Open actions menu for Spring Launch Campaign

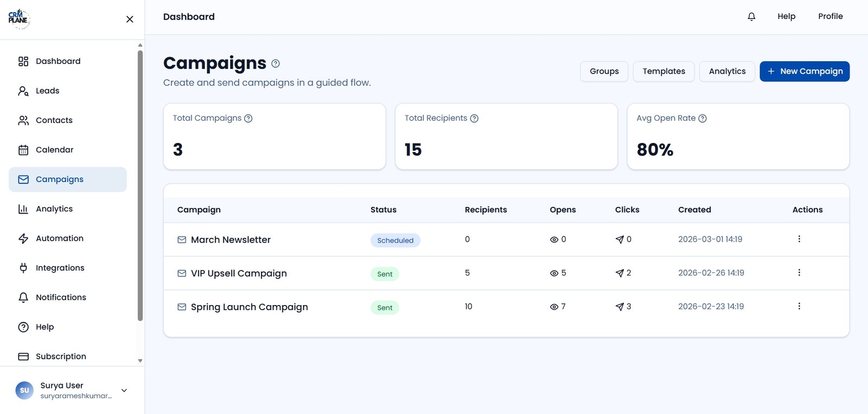799,306
